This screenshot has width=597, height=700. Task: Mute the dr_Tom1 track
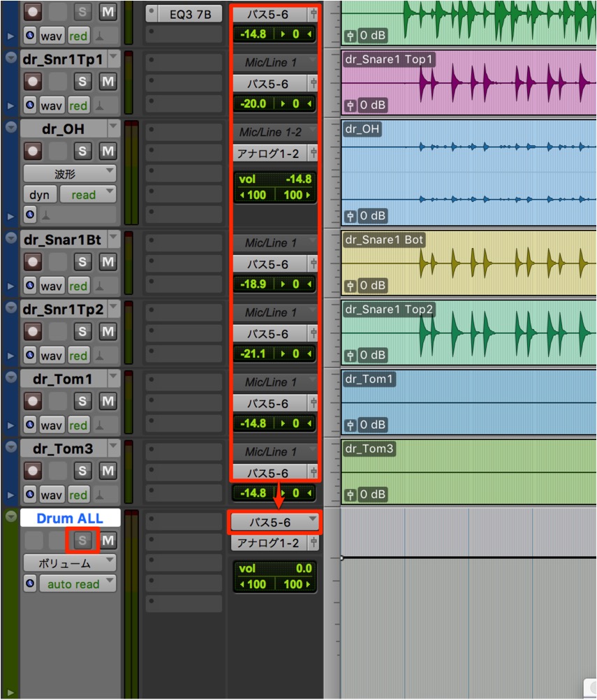(x=108, y=401)
